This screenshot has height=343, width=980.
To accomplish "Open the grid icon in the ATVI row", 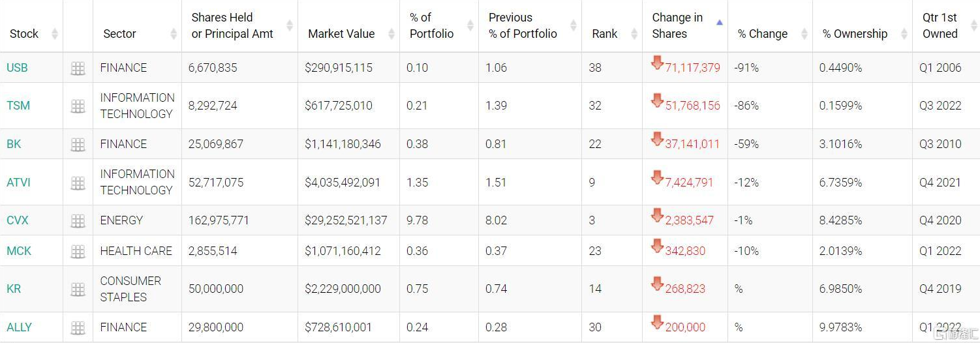I will 78,183.
